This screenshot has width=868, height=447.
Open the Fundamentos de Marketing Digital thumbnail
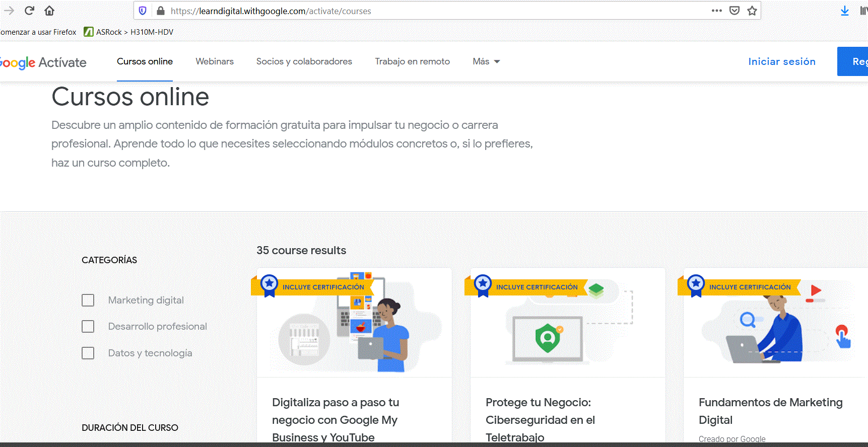(x=776, y=323)
